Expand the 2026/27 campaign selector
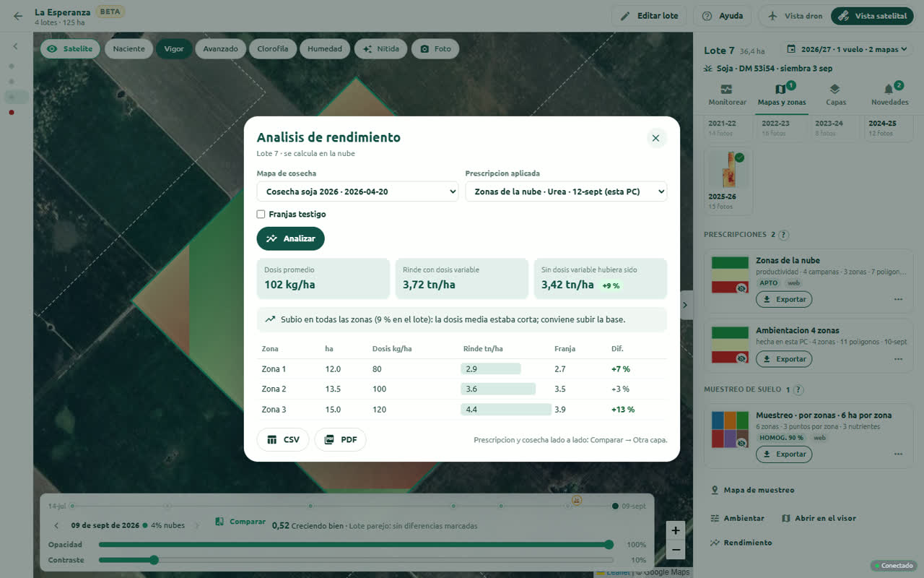The width and height of the screenshot is (924, 578). tap(847, 50)
